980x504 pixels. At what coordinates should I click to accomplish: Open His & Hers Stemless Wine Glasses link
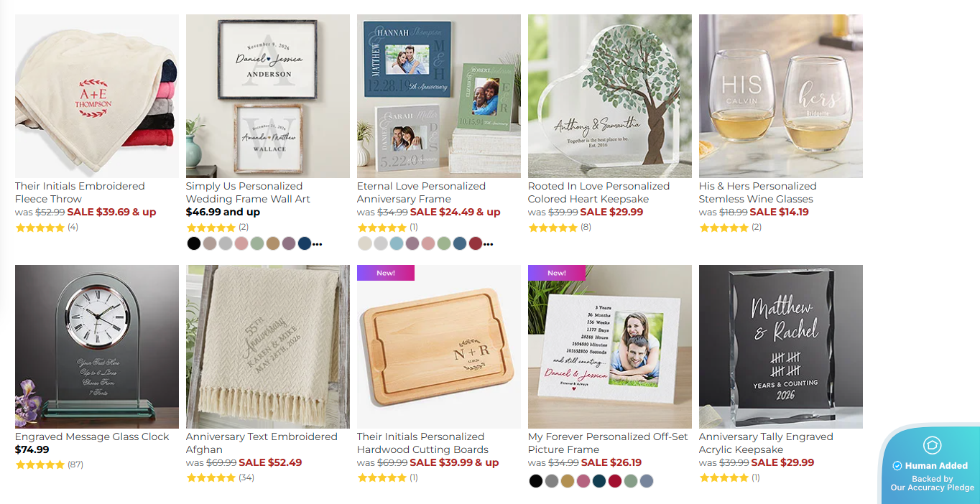pyautogui.click(x=757, y=192)
